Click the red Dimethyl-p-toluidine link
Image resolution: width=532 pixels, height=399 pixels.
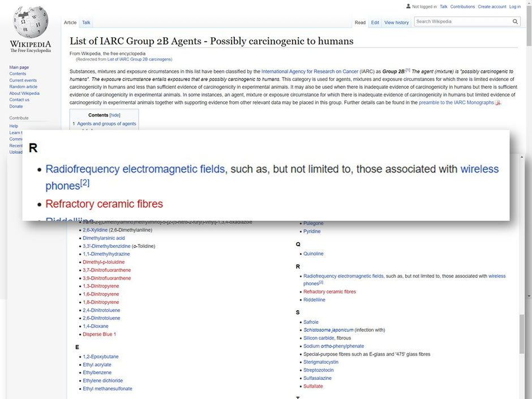click(x=104, y=262)
